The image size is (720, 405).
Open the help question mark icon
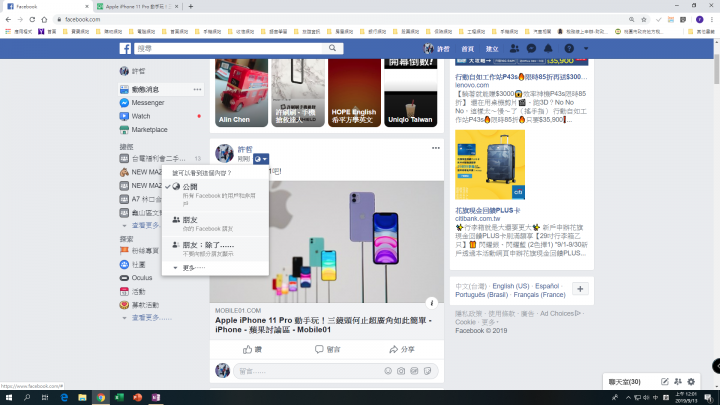[569, 48]
